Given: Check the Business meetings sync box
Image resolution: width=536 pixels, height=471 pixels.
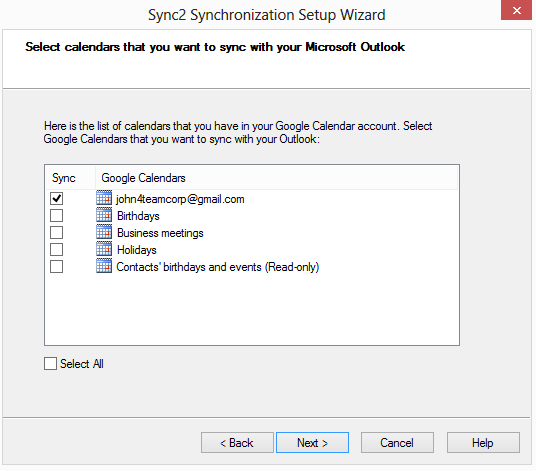Looking at the screenshot, I should 56,233.
